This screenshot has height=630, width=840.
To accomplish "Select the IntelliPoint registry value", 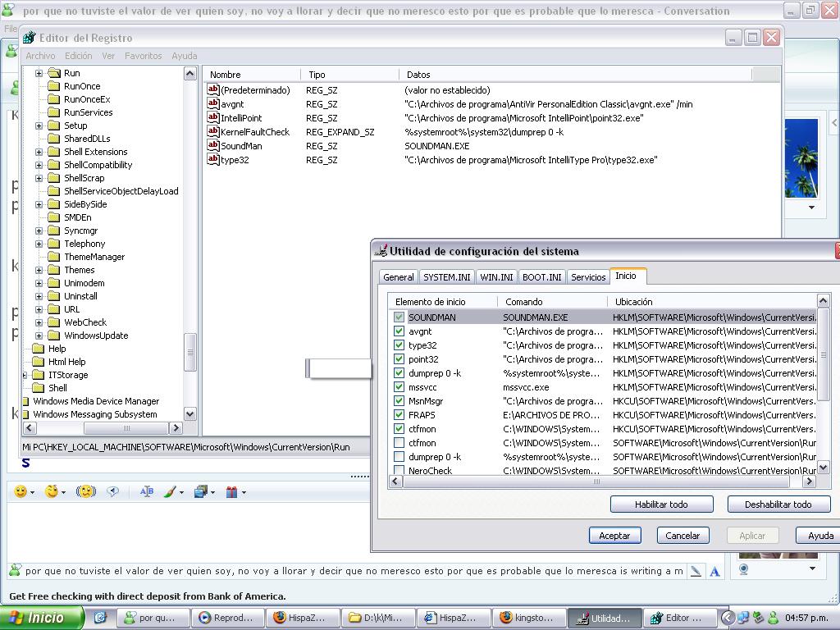I will pos(241,118).
